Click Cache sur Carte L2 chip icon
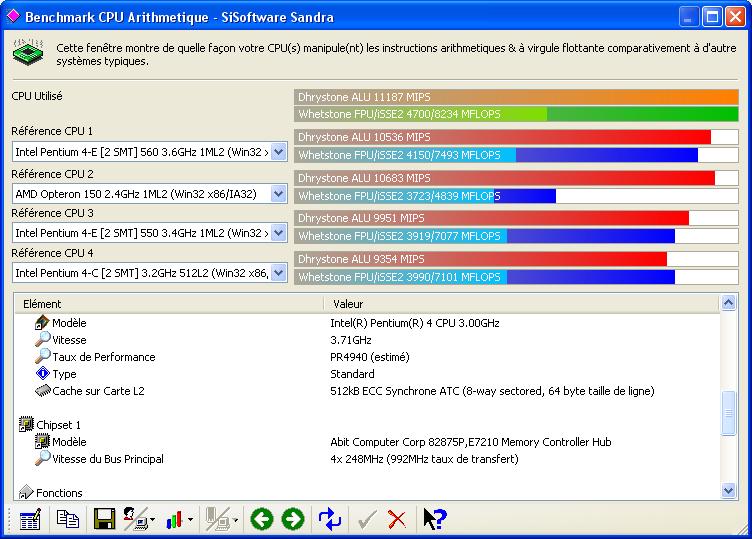Screen dimensions: 752x539 click(43, 391)
